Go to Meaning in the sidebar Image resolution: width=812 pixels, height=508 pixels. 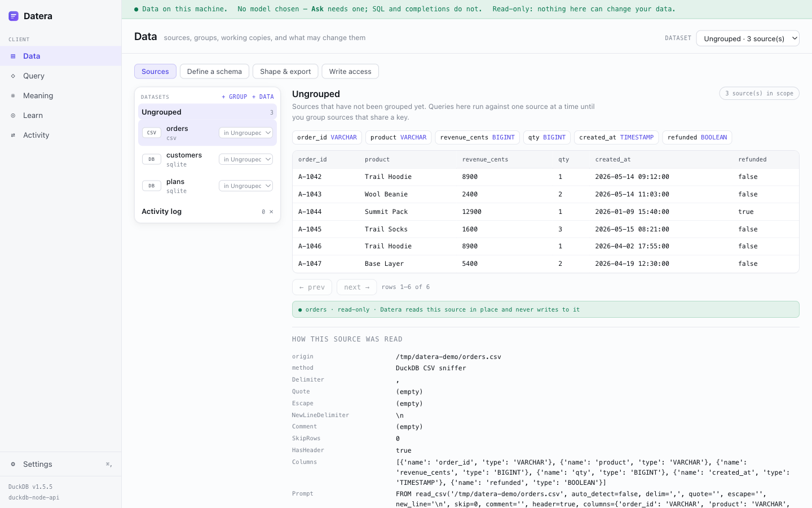[x=60, y=95]
